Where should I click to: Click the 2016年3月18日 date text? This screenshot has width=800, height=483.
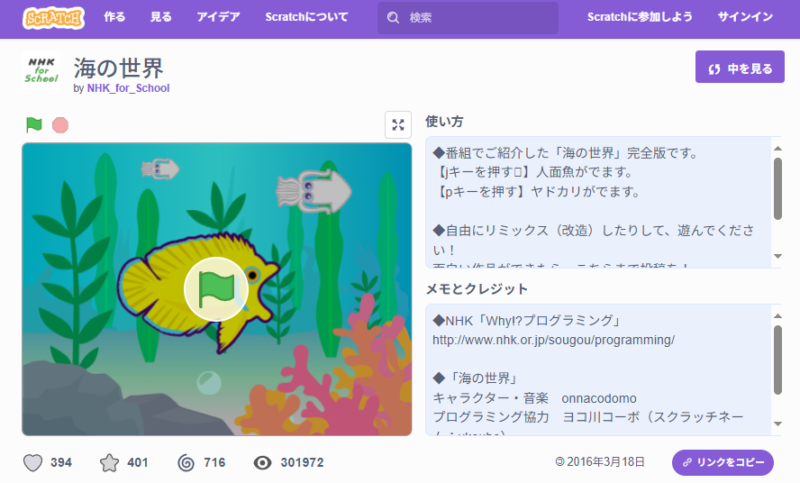(x=606, y=462)
